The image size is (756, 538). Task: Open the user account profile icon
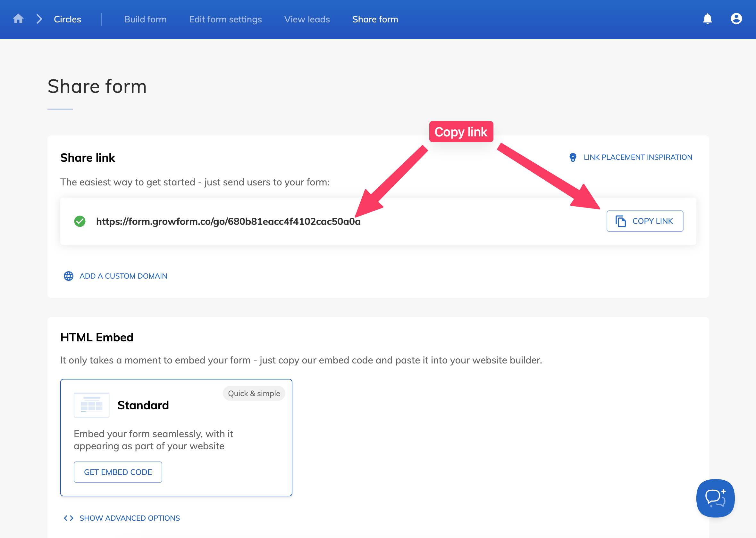[x=736, y=19]
